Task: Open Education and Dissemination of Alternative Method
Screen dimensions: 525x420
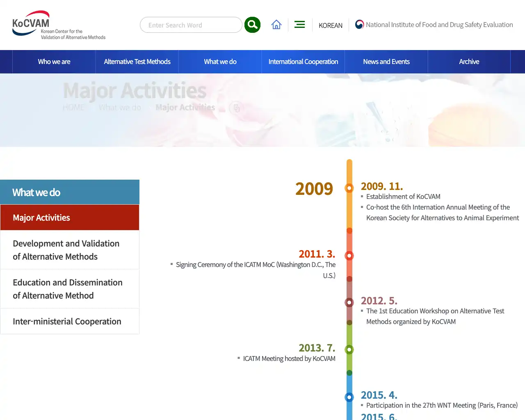Action: [x=70, y=289]
